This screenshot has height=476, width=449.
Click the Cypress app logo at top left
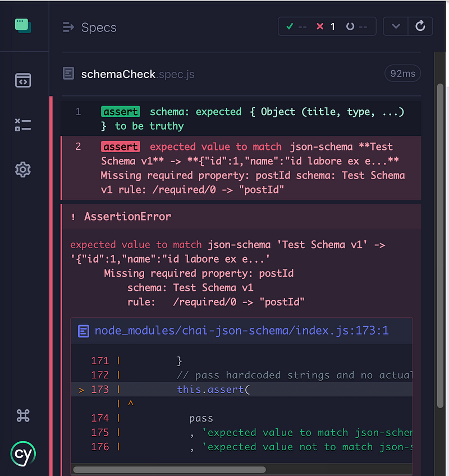tap(23, 26)
